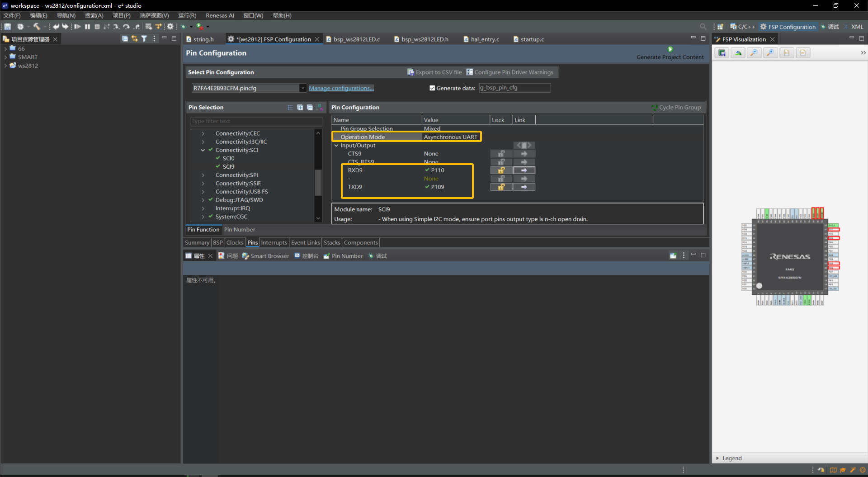Expand the Legend section
Viewport: 868px width, 477px height.
(x=717, y=458)
